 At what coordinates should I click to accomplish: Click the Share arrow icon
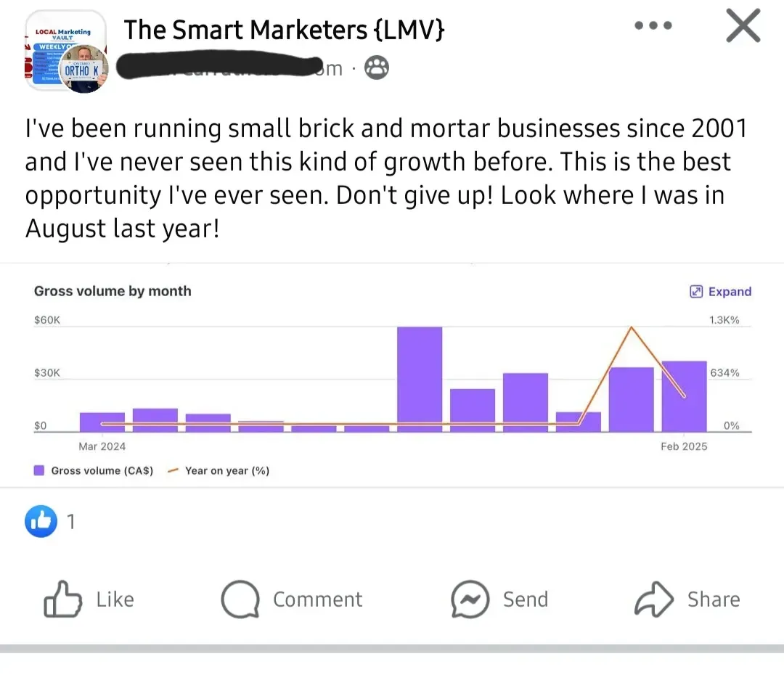654,600
